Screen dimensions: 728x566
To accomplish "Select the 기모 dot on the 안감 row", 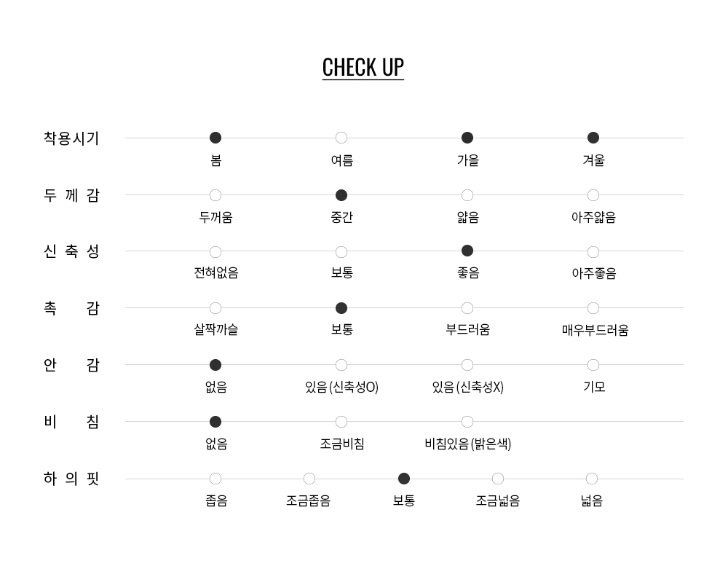I will [x=593, y=365].
